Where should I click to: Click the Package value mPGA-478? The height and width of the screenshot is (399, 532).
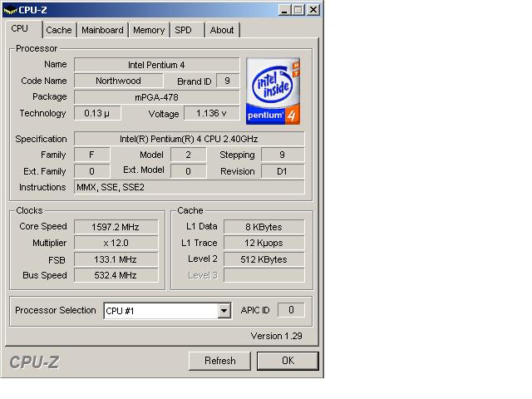(x=157, y=97)
